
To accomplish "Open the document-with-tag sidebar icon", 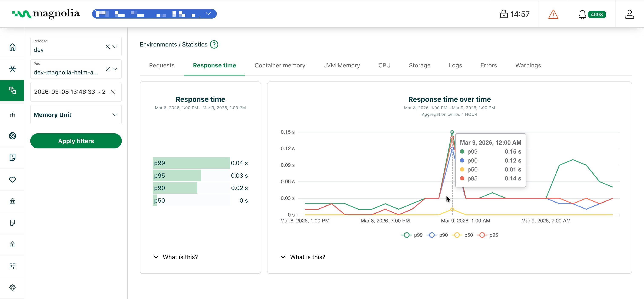I will tap(13, 157).
